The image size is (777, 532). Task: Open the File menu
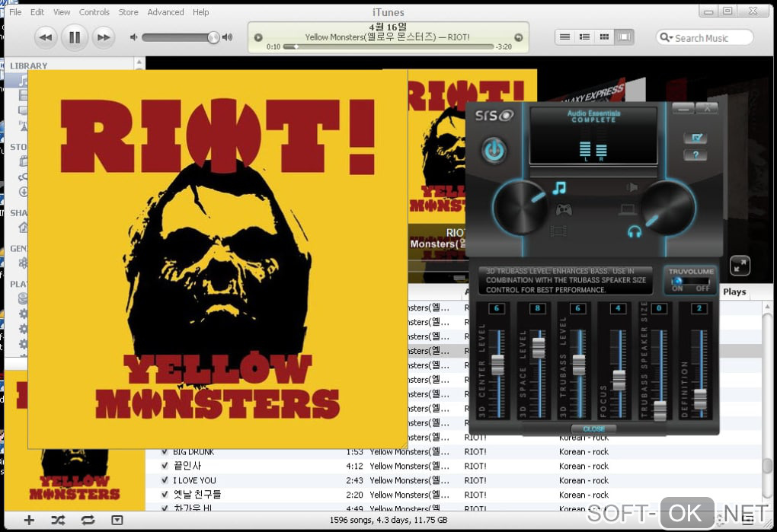[x=15, y=12]
